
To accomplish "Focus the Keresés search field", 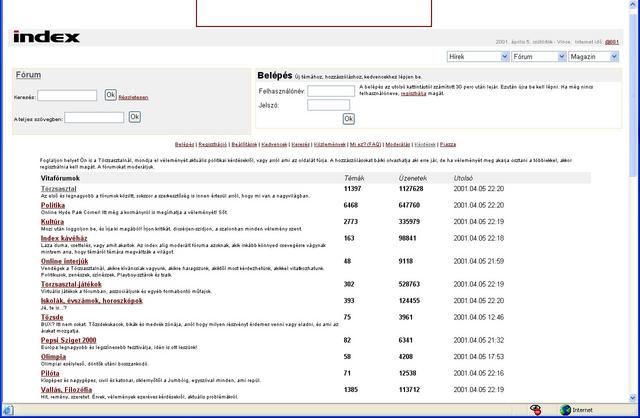I will pos(67,96).
